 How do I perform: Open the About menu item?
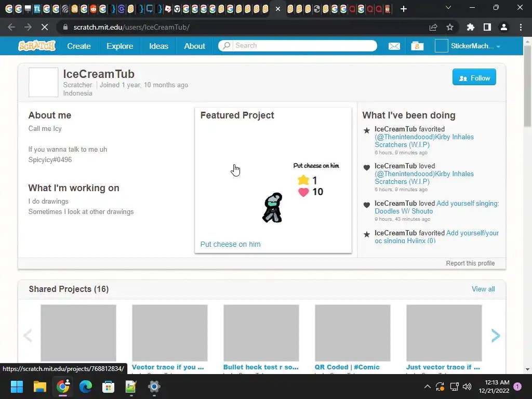point(194,46)
